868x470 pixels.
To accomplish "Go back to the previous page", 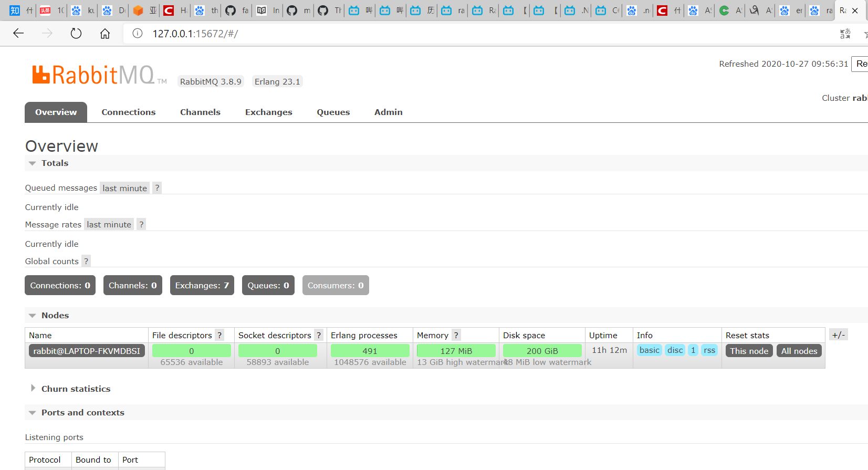I will coord(18,34).
